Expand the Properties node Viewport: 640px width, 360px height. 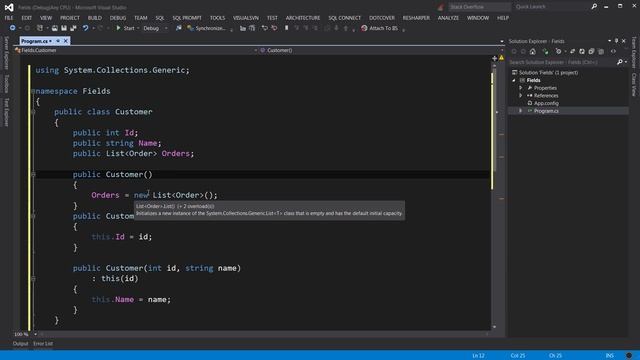[x=520, y=88]
